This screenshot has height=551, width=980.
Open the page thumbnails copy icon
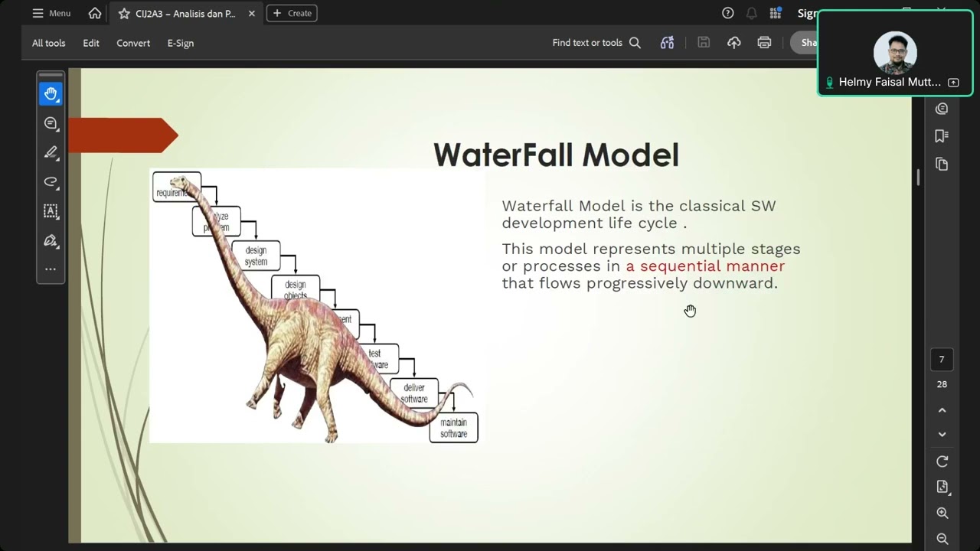tap(942, 165)
